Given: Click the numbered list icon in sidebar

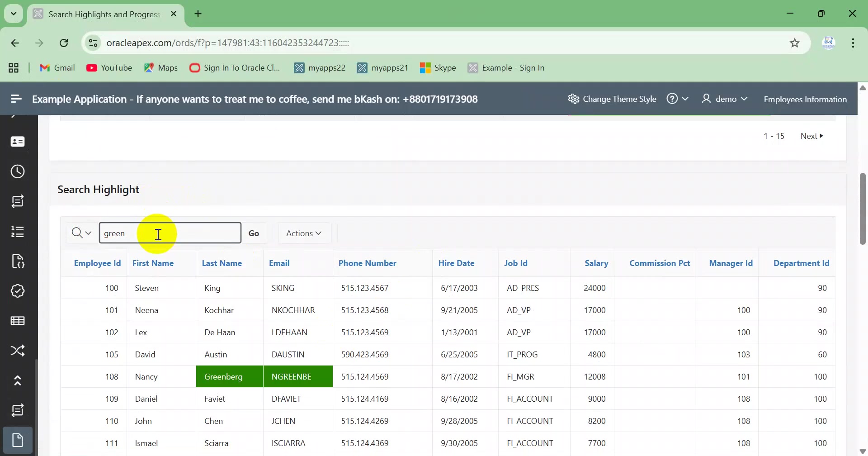Looking at the screenshot, I should pos(18,232).
